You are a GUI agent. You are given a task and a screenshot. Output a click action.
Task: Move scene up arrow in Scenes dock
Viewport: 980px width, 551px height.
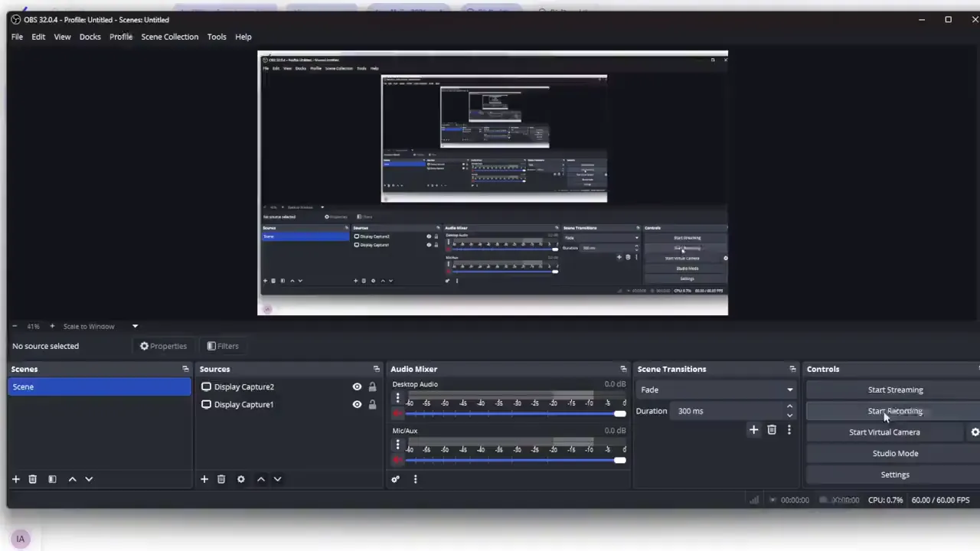tap(72, 479)
